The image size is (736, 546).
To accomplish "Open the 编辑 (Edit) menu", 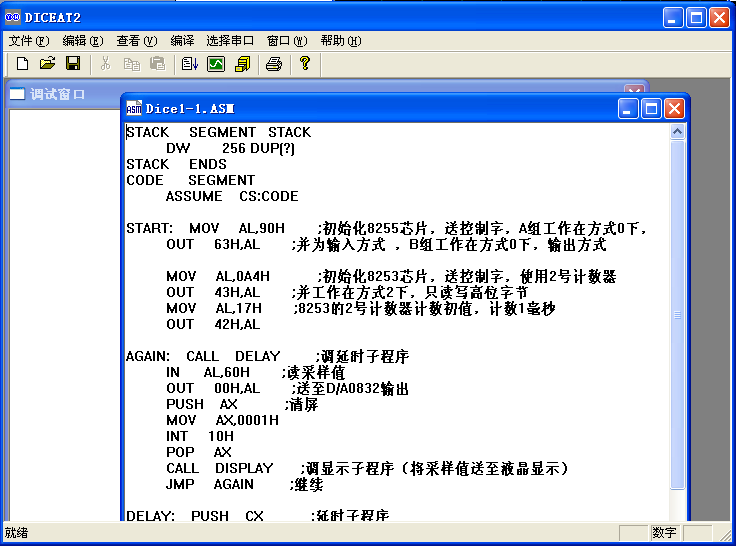I will point(82,41).
